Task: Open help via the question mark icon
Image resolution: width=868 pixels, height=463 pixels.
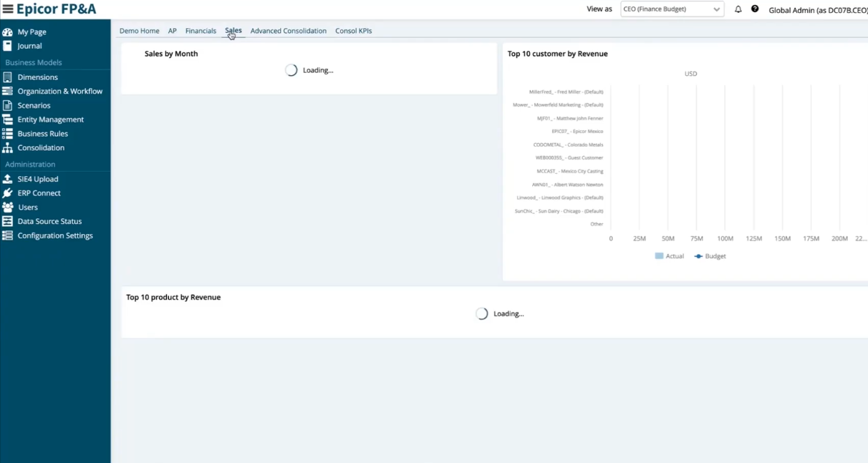Action: pos(755,9)
